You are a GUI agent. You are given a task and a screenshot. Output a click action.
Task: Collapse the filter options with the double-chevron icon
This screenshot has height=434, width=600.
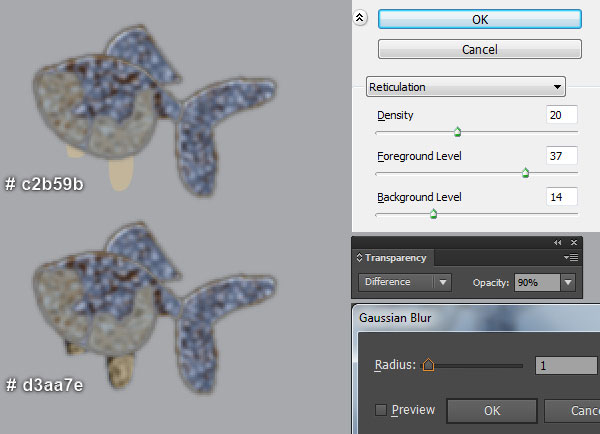point(360,18)
